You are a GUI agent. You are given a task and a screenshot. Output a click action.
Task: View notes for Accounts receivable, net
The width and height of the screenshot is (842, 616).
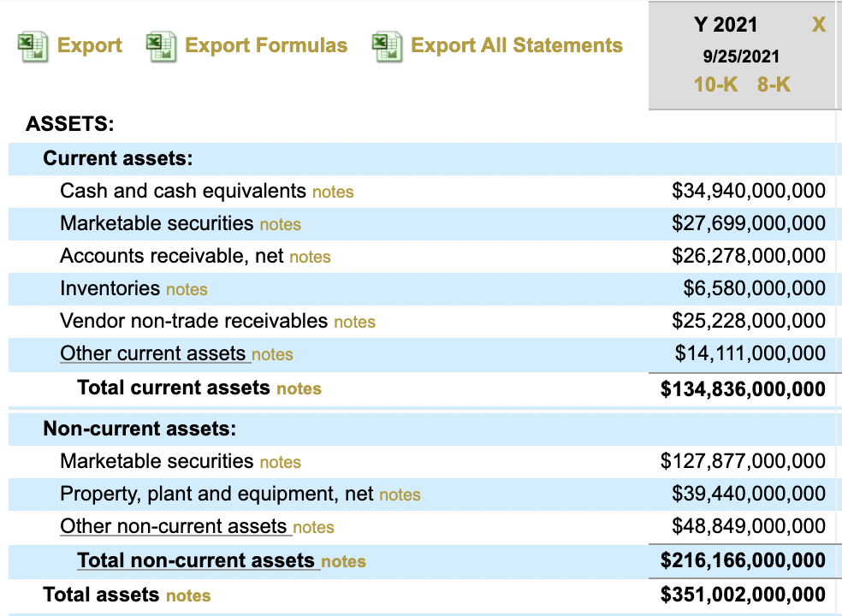pyautogui.click(x=310, y=257)
